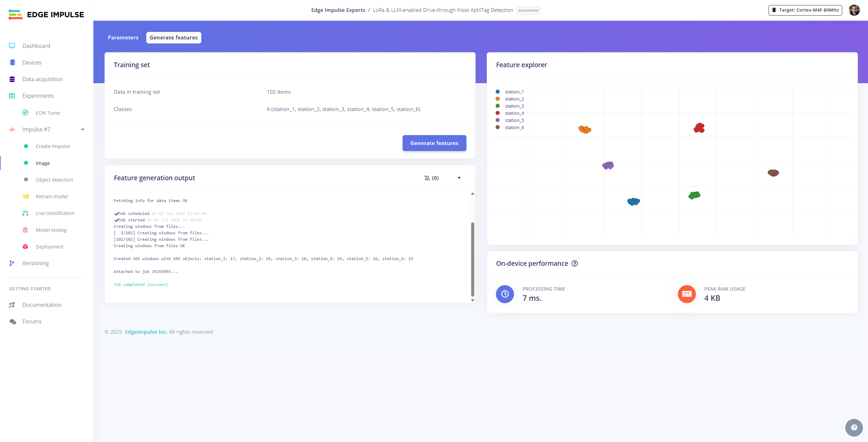Screen dimensions: 868x442
Task: Collapse the Impulse #7 menu arrow
Action: [83, 129]
